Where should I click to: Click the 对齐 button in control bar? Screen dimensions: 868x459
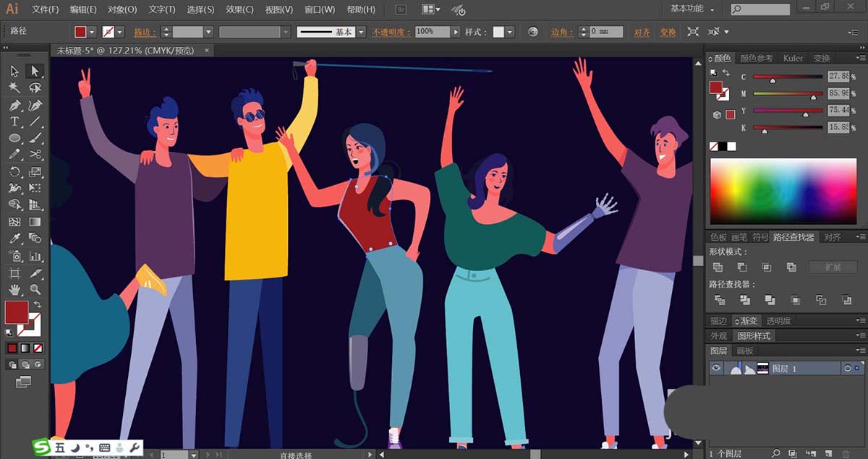tap(642, 32)
